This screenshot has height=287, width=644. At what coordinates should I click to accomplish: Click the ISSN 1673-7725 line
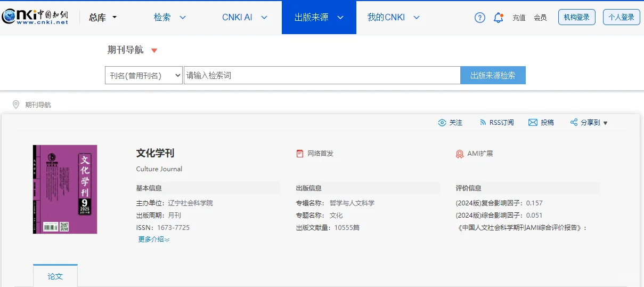point(163,228)
